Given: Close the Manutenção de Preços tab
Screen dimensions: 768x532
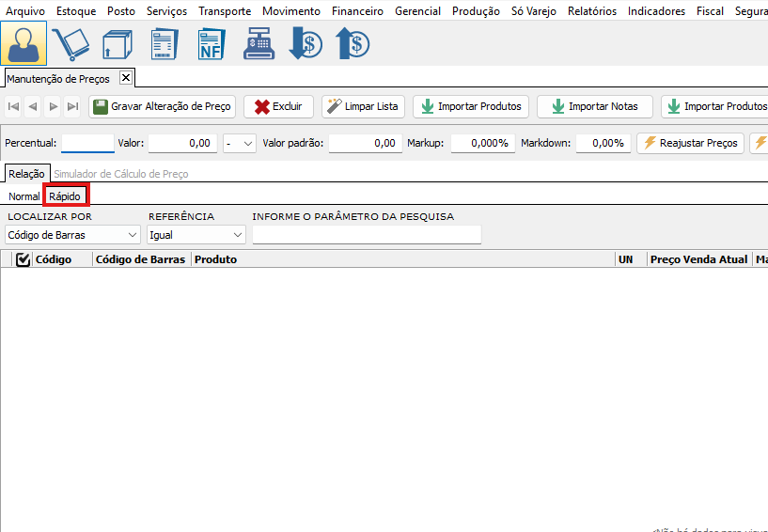Looking at the screenshot, I should [126, 78].
